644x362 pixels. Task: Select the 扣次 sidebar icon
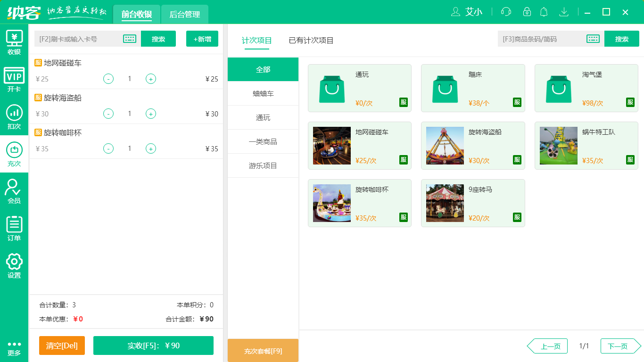point(14,117)
